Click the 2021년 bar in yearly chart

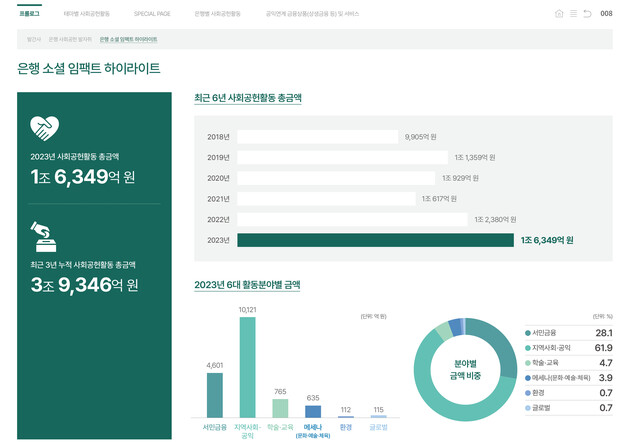[x=327, y=199]
